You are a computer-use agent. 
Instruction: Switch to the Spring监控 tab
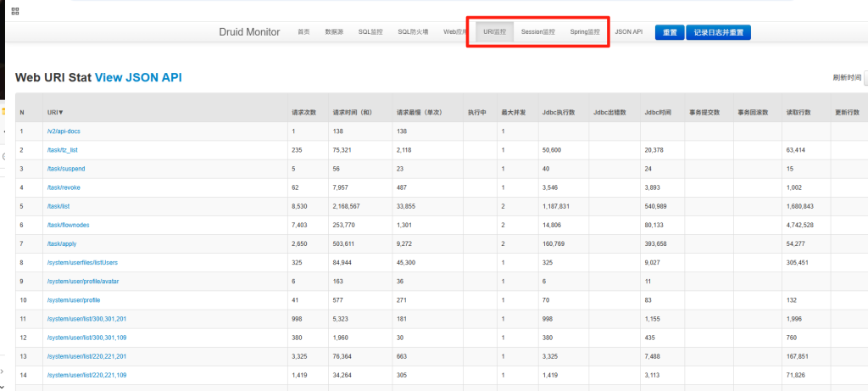tap(584, 32)
